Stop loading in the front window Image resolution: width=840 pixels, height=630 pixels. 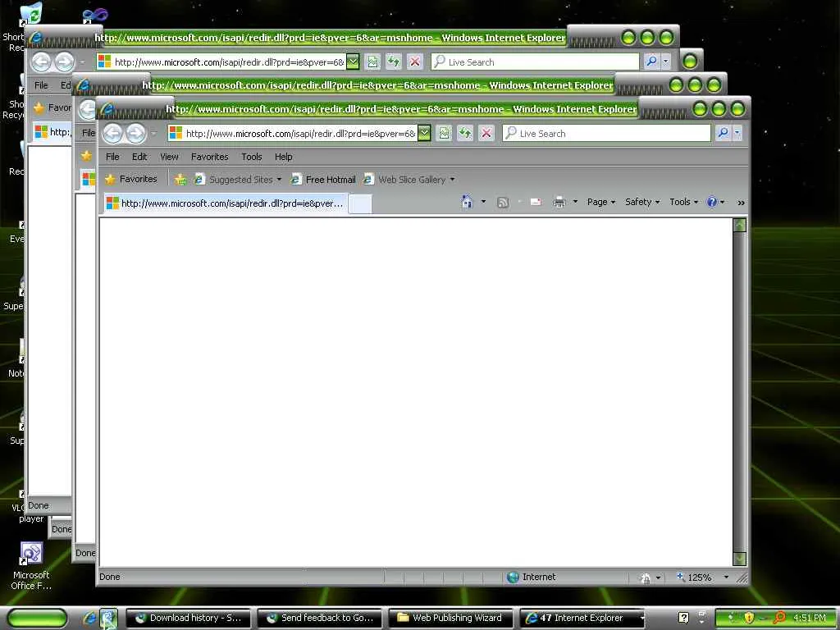click(486, 133)
